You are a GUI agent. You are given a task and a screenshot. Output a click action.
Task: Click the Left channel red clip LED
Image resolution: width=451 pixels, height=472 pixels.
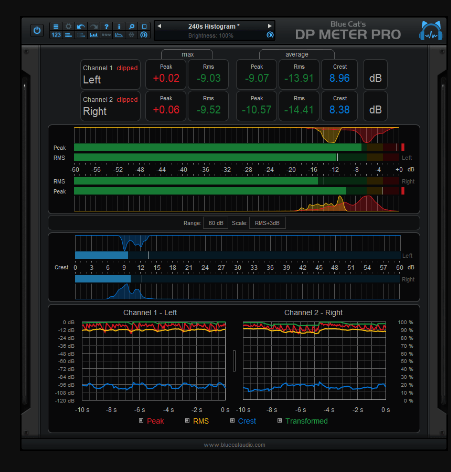point(403,147)
